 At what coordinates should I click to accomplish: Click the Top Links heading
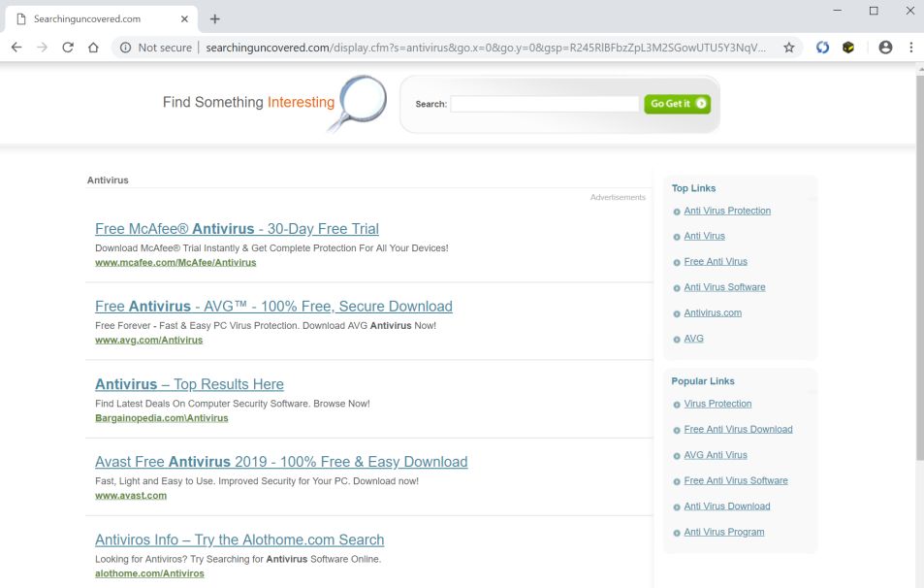coord(693,188)
